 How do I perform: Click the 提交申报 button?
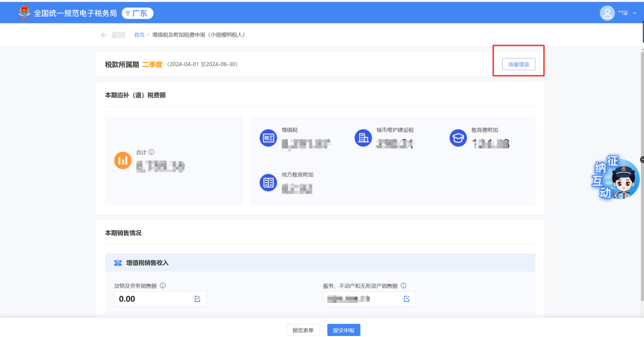coord(344,330)
